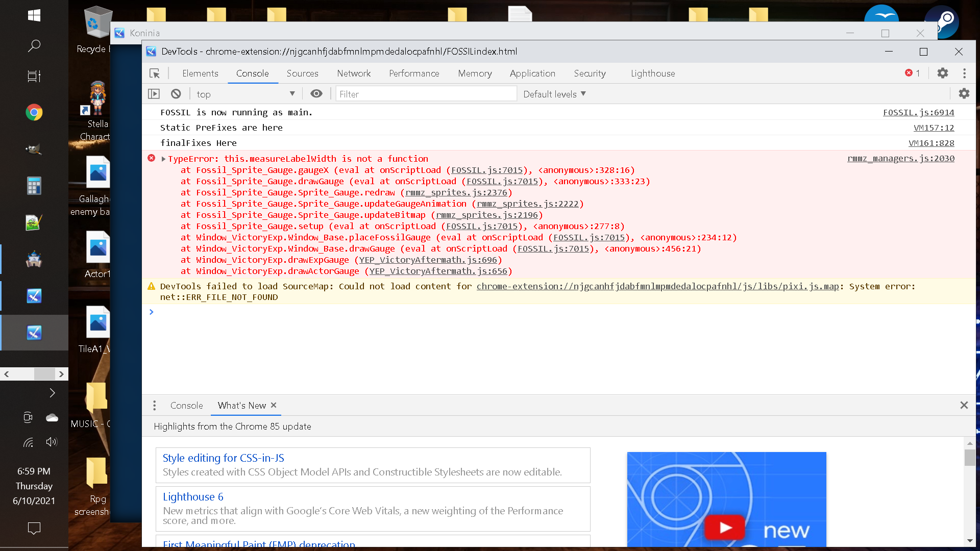Open the Lighthouse 6 article link
Screen dimensions: 980x551
point(193,496)
